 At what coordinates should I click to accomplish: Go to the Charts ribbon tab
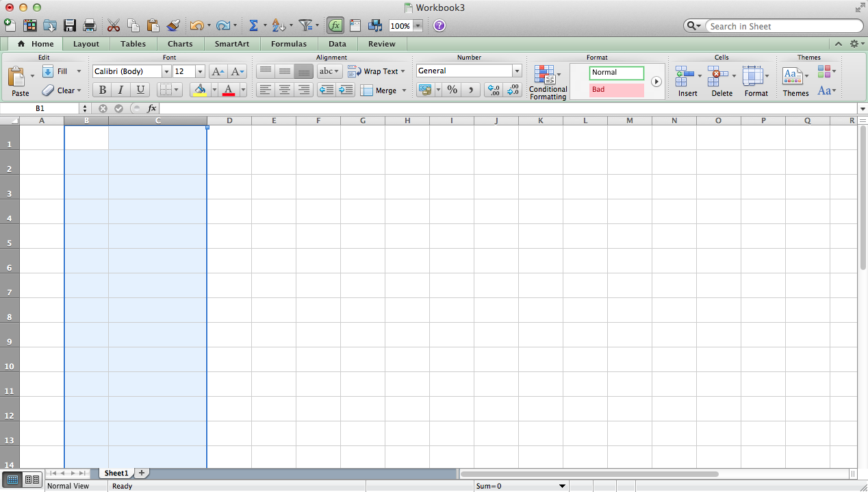tap(180, 44)
